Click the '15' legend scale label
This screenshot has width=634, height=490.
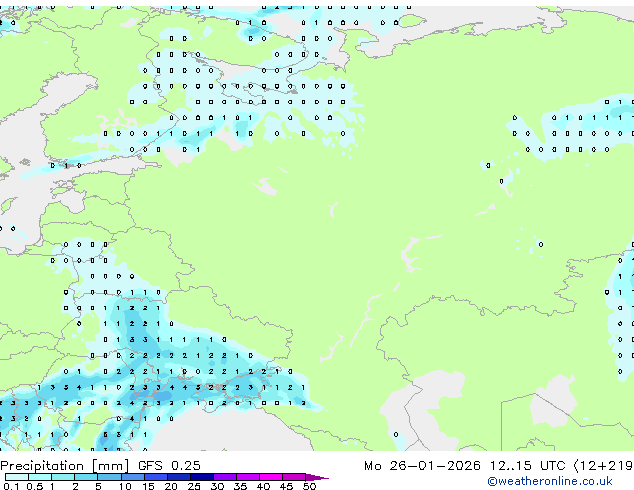click(148, 486)
